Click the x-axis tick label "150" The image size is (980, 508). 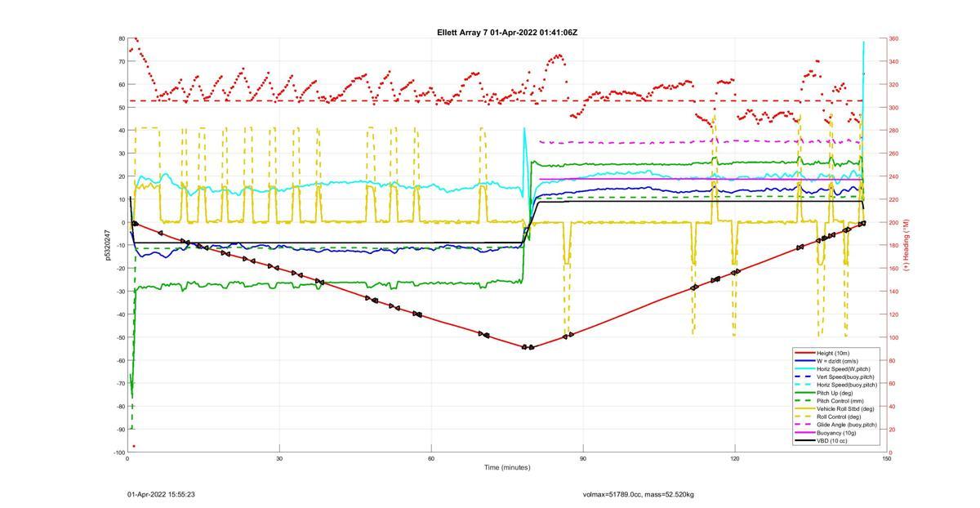coord(887,458)
